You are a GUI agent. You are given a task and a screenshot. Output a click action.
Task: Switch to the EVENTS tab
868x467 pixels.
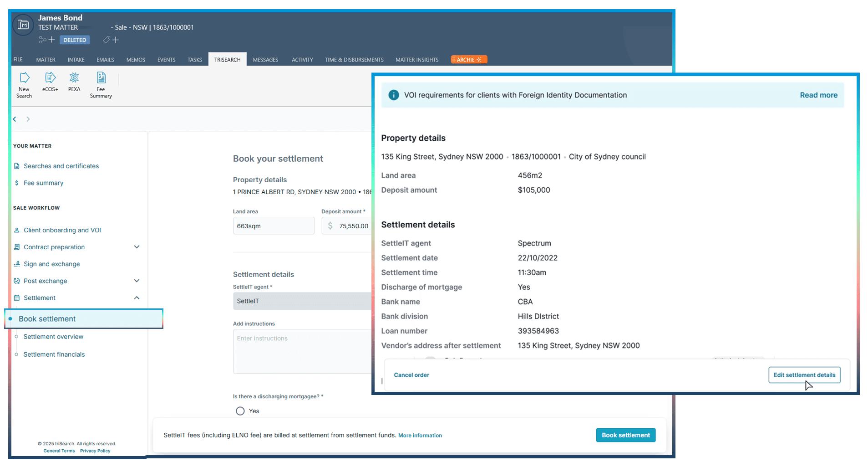pyautogui.click(x=166, y=60)
